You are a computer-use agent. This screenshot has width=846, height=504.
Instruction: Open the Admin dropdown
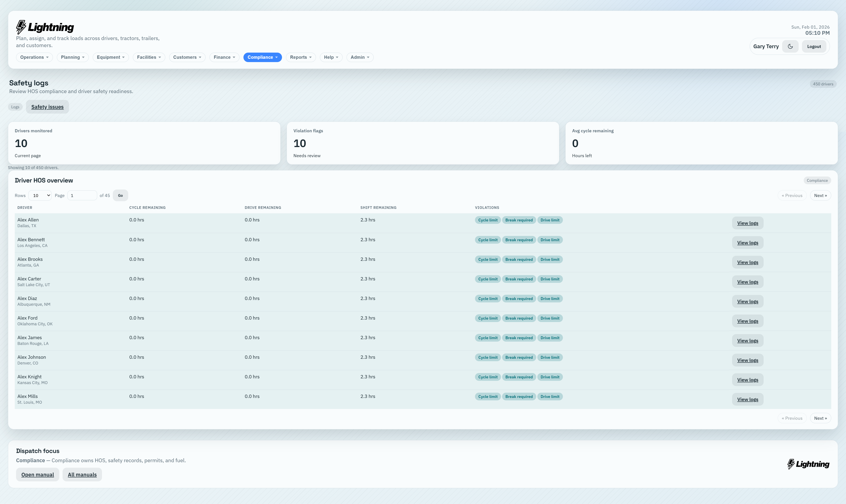pyautogui.click(x=359, y=57)
